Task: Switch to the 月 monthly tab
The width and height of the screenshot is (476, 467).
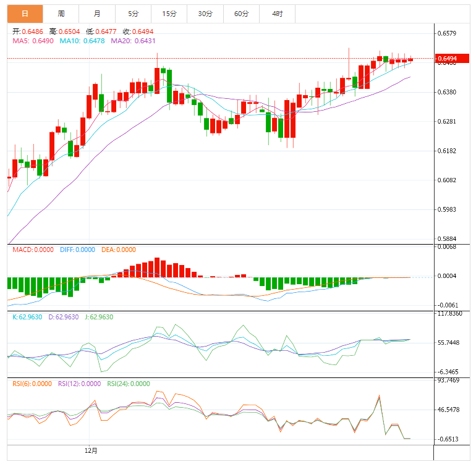Action: click(97, 14)
